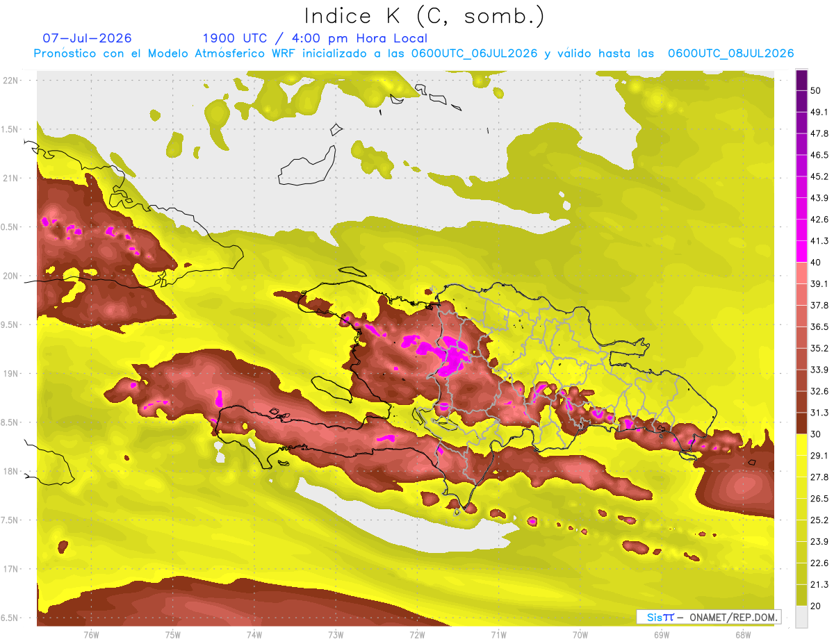Click the light gray legend swatch below 20
Image resolution: width=834 pixels, height=644 pixels.
[x=801, y=616]
